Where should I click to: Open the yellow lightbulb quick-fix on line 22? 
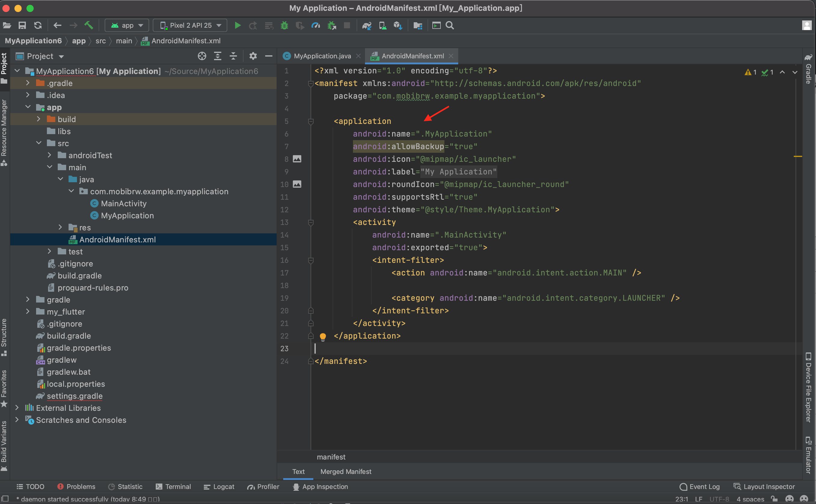(323, 337)
